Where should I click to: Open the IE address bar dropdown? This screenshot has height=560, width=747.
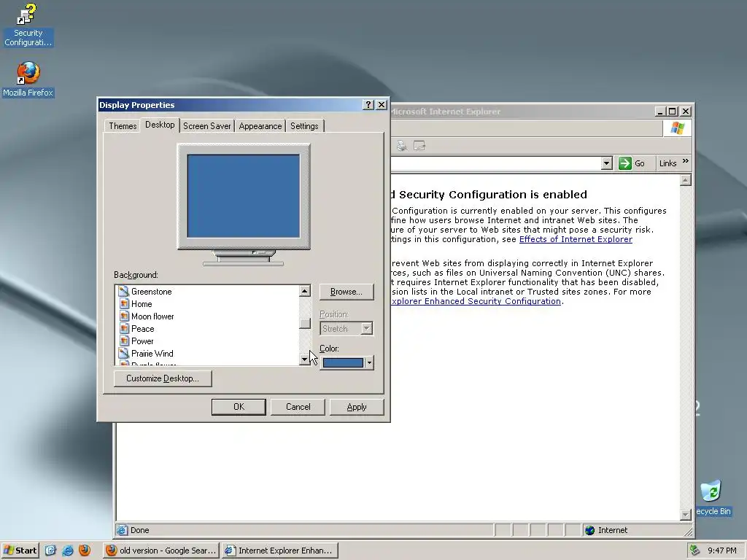tap(606, 163)
